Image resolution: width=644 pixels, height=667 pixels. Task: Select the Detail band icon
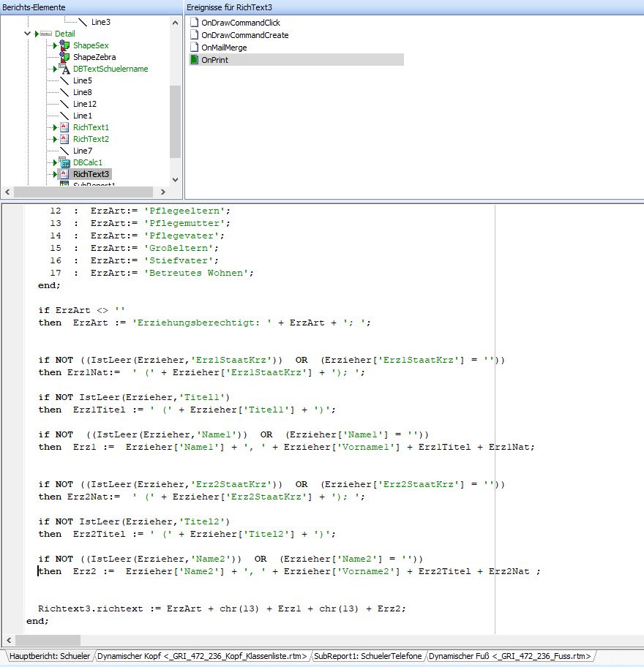[46, 34]
